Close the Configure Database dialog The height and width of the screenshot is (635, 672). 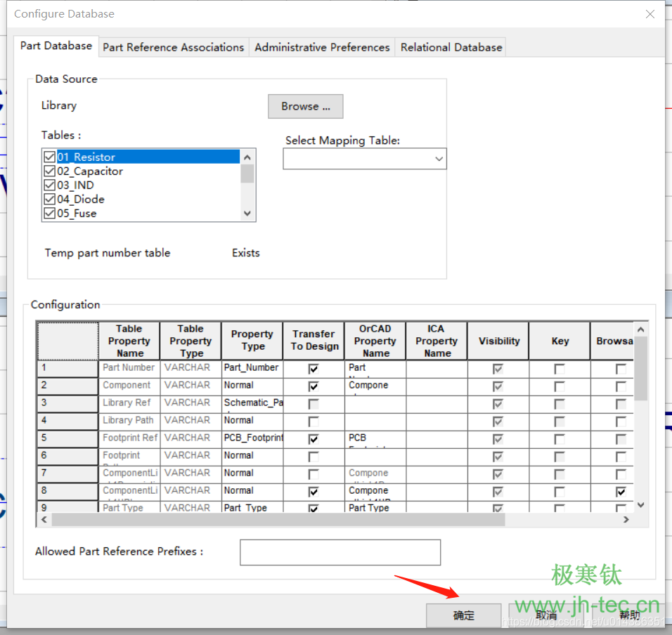click(x=650, y=14)
